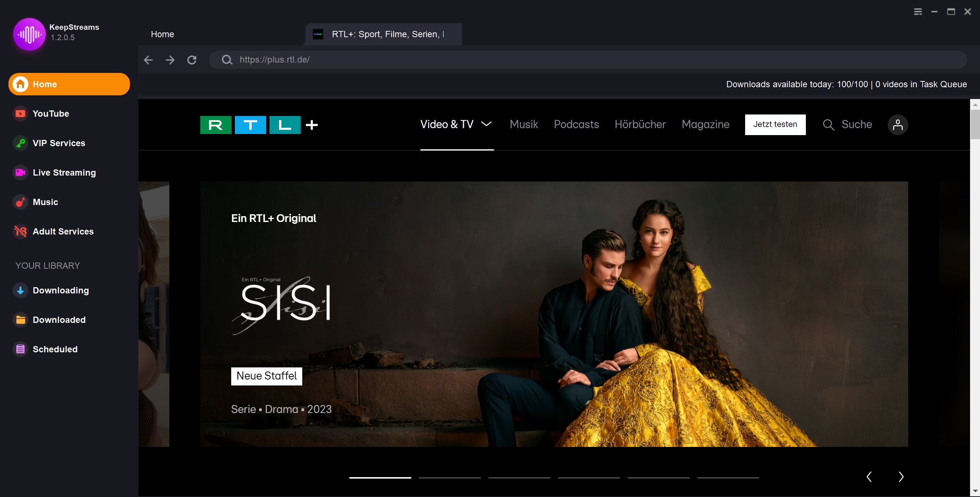980x497 pixels.
Task: Open the Live Streaming section
Action: (x=64, y=172)
